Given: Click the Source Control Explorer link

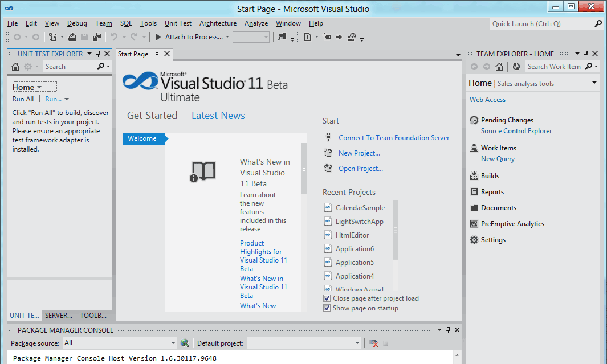Looking at the screenshot, I should [516, 131].
